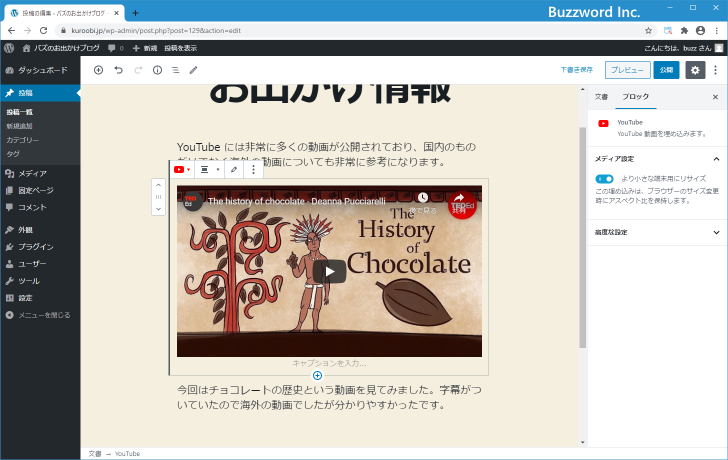Open 外観 in the sidebar
Viewport: 728px width, 460px height.
pos(40,230)
